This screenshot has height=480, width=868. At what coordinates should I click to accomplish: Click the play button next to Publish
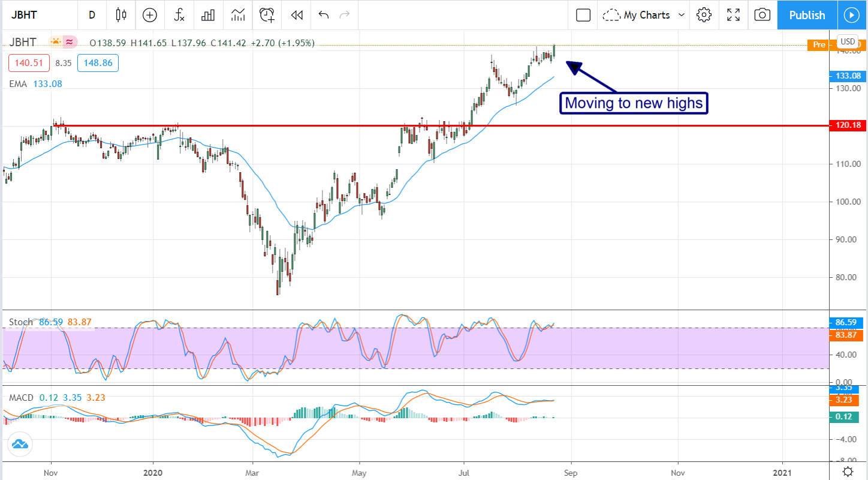852,15
